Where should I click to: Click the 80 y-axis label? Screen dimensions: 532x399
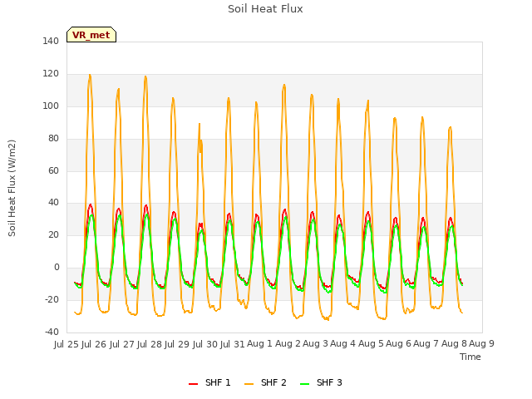[53, 139]
